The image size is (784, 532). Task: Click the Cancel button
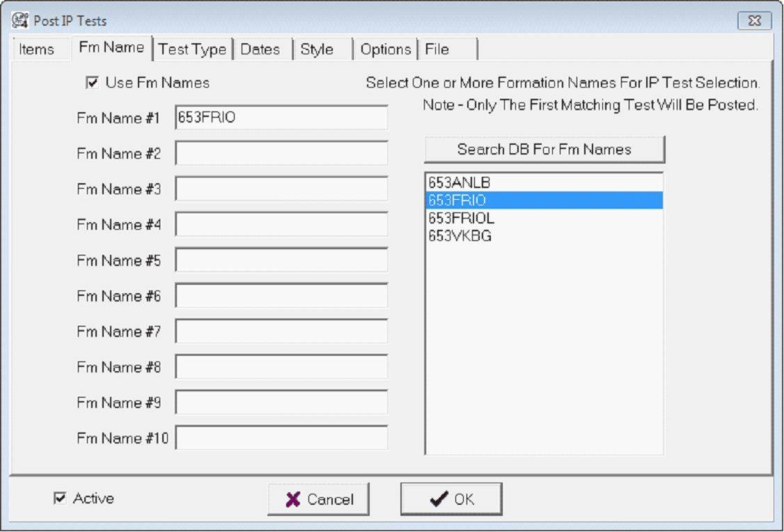(x=319, y=499)
